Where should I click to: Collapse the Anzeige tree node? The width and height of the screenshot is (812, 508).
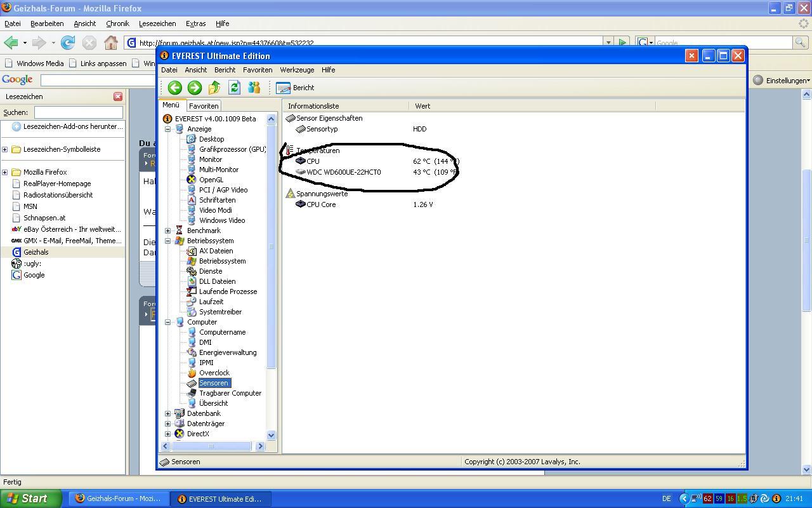point(168,129)
